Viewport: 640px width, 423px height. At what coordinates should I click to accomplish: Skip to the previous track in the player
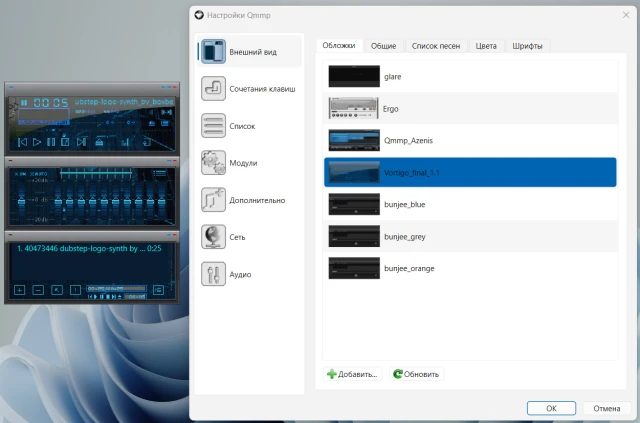(23, 142)
